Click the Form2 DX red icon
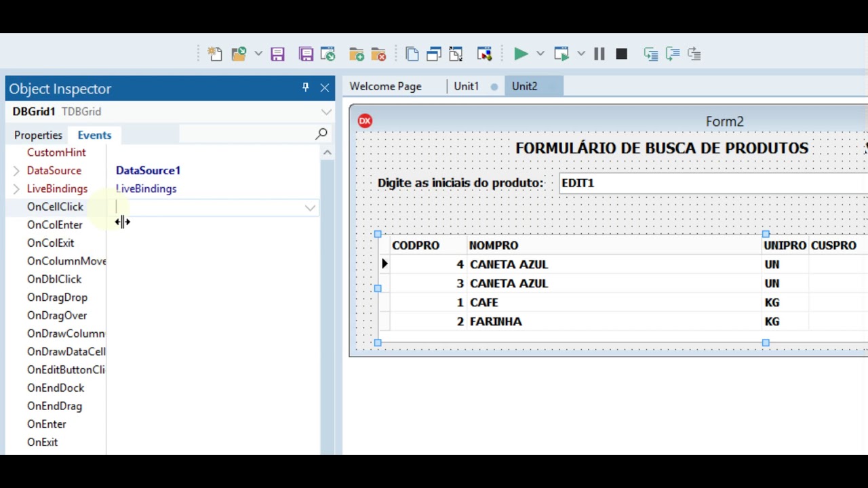This screenshot has height=488, width=868. [x=365, y=121]
